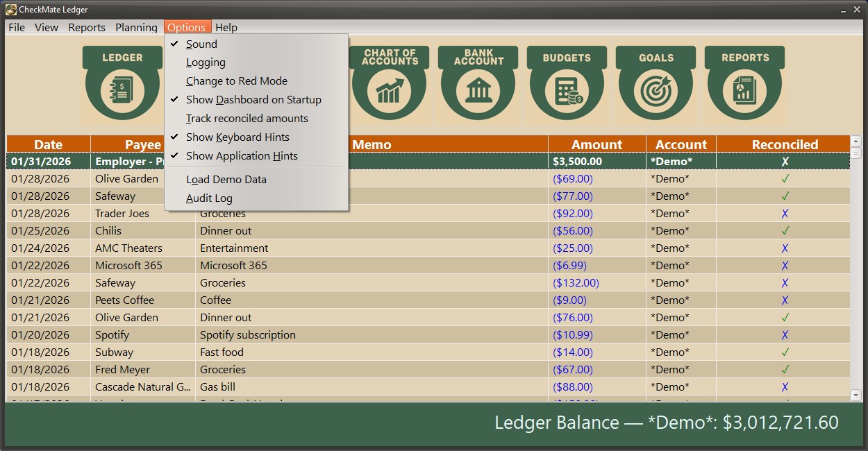
Task: Toggle Show Keyboard Hints
Action: (x=256, y=137)
